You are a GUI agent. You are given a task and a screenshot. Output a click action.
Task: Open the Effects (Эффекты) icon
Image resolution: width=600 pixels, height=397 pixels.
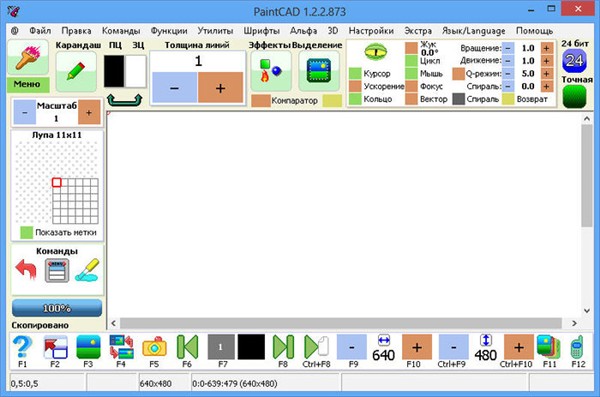(271, 71)
